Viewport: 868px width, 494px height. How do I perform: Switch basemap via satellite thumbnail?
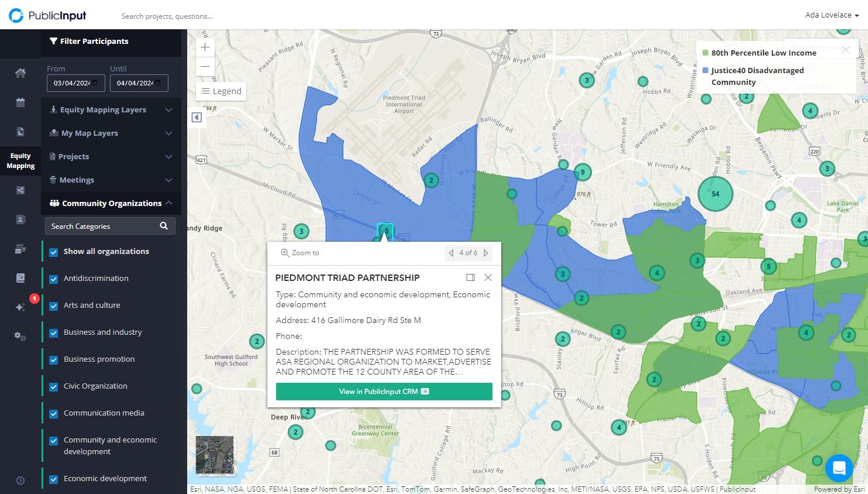(x=215, y=455)
